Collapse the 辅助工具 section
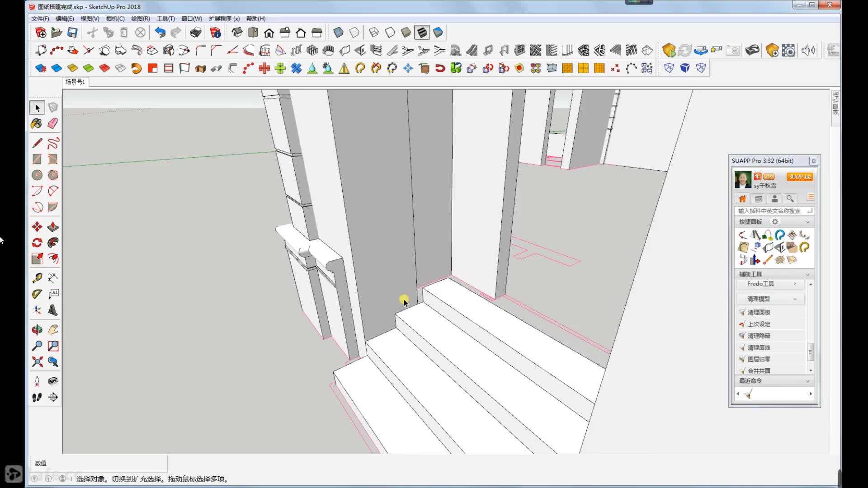Screen dimensions: 868x488 click(807, 275)
